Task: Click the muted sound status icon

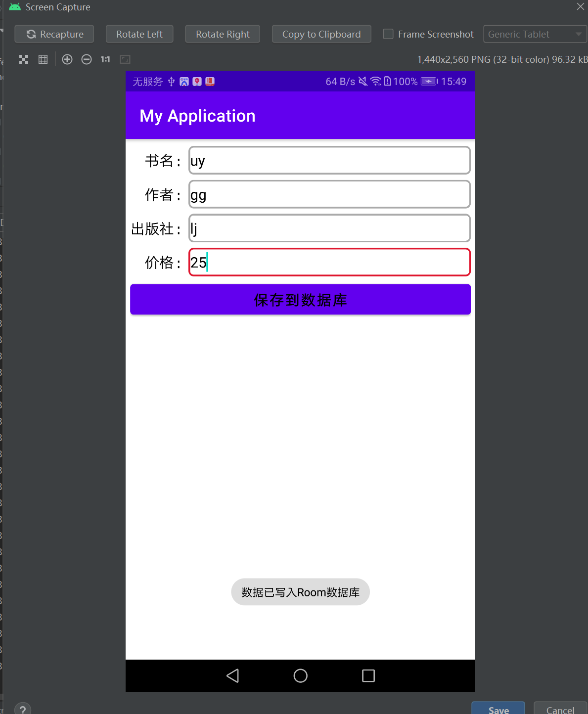Action: click(x=363, y=82)
